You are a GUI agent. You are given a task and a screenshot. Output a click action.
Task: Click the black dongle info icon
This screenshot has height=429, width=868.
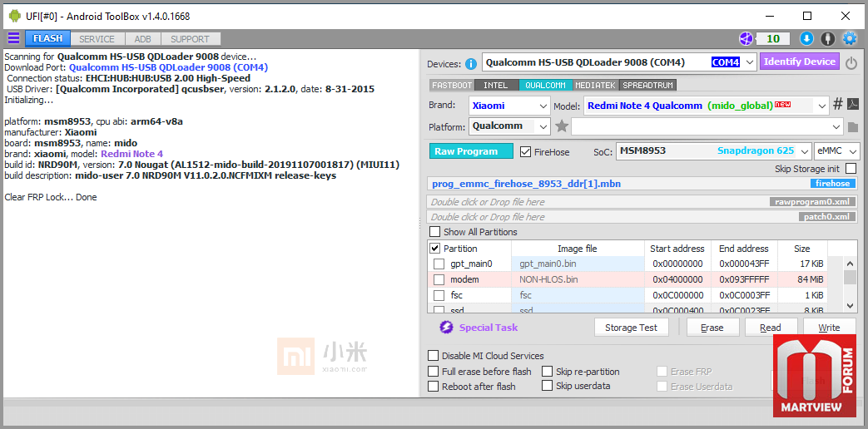click(x=827, y=39)
